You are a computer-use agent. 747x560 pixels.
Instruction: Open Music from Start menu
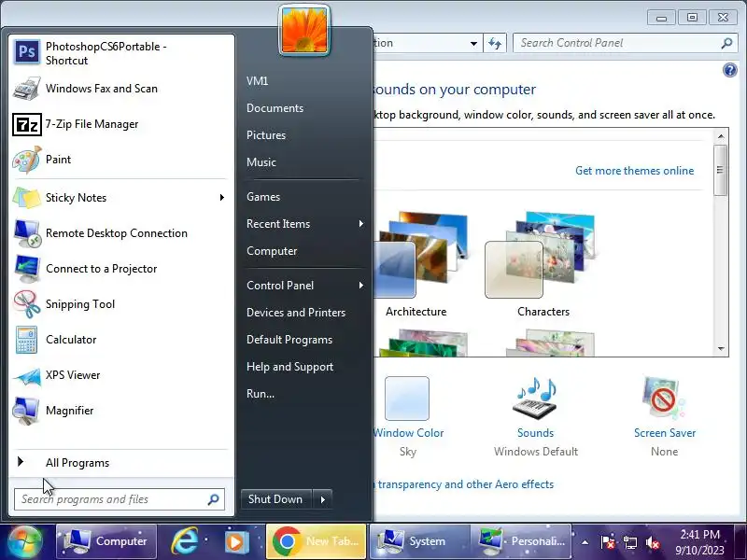pos(261,162)
